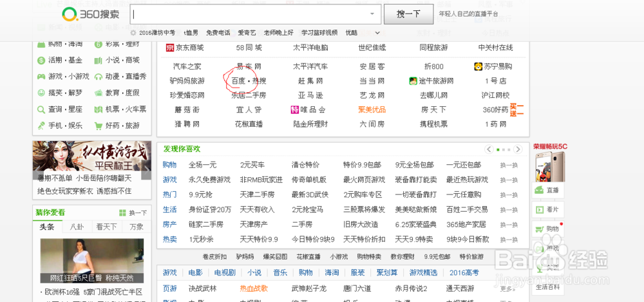Click the 手机·娱乐 icon
Screen dimensions: 644x302
(41, 126)
